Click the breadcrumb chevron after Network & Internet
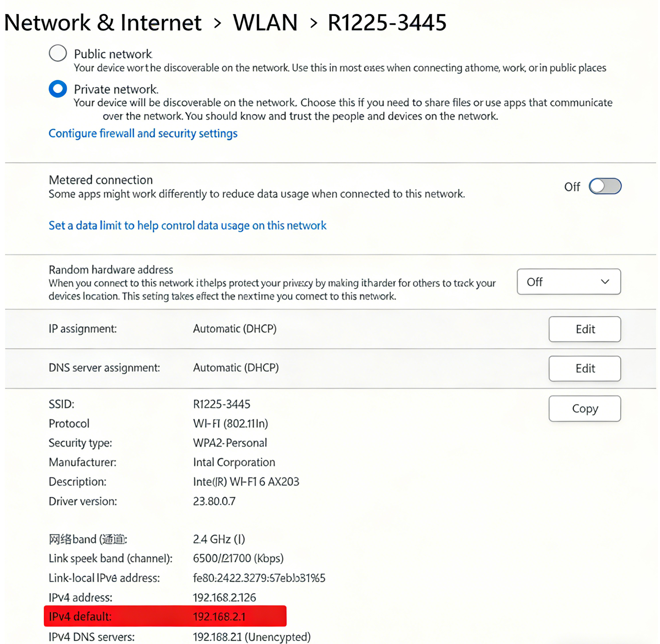Image resolution: width=660 pixels, height=644 pixels. pyautogui.click(x=218, y=23)
